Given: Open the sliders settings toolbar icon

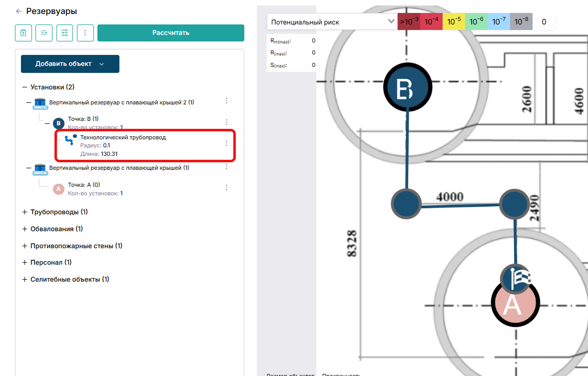Looking at the screenshot, I should coord(64,32).
